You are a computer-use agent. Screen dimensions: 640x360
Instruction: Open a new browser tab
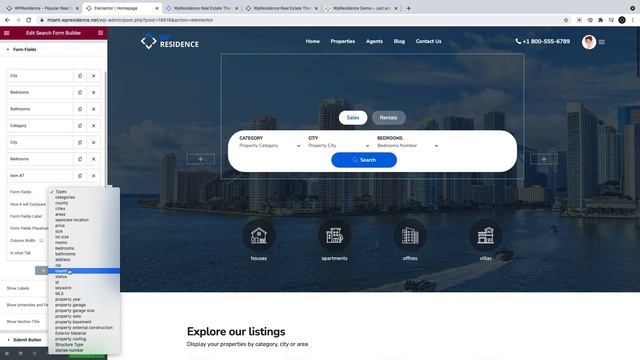tap(409, 8)
